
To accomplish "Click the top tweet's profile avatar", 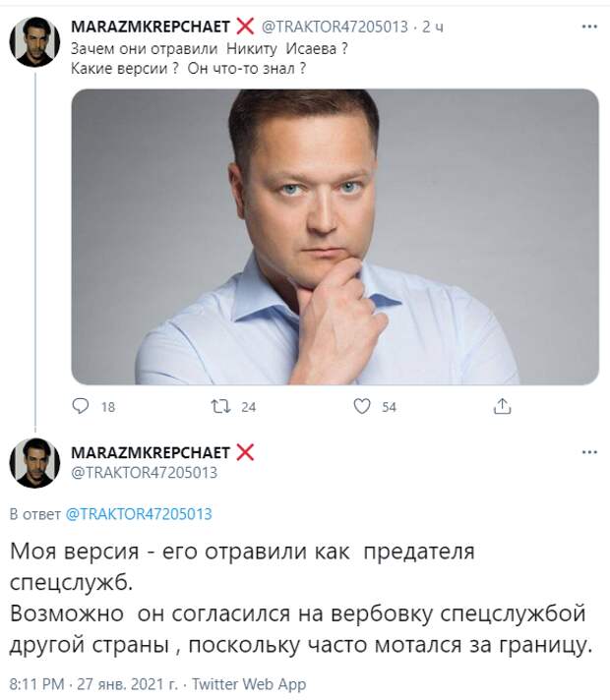I will coord(35,42).
